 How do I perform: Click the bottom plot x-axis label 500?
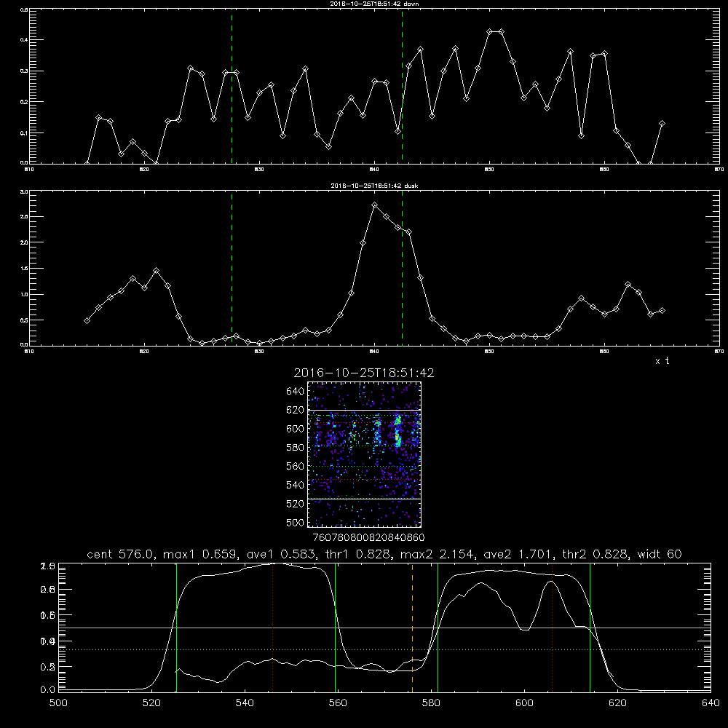click(x=58, y=703)
